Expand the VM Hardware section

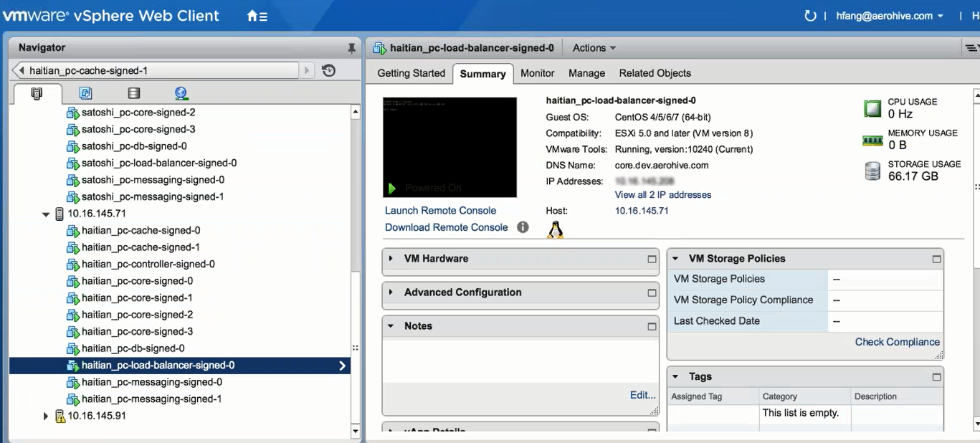(x=391, y=259)
